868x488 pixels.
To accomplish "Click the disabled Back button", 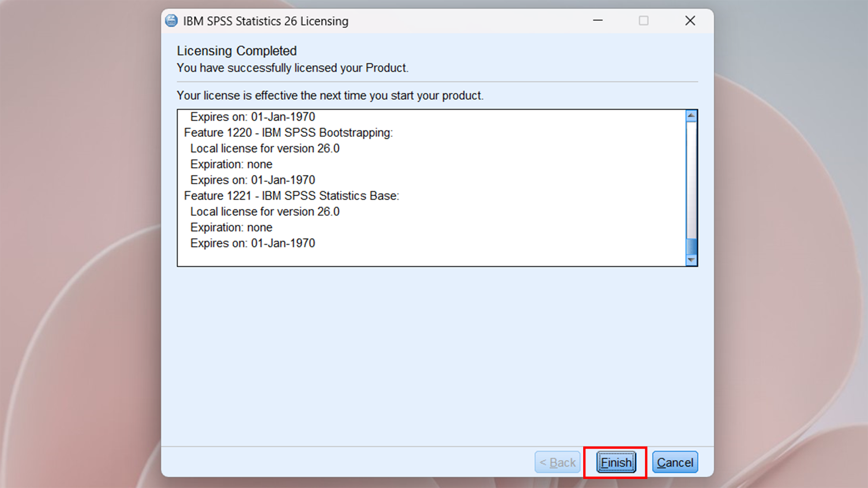I will tap(557, 462).
